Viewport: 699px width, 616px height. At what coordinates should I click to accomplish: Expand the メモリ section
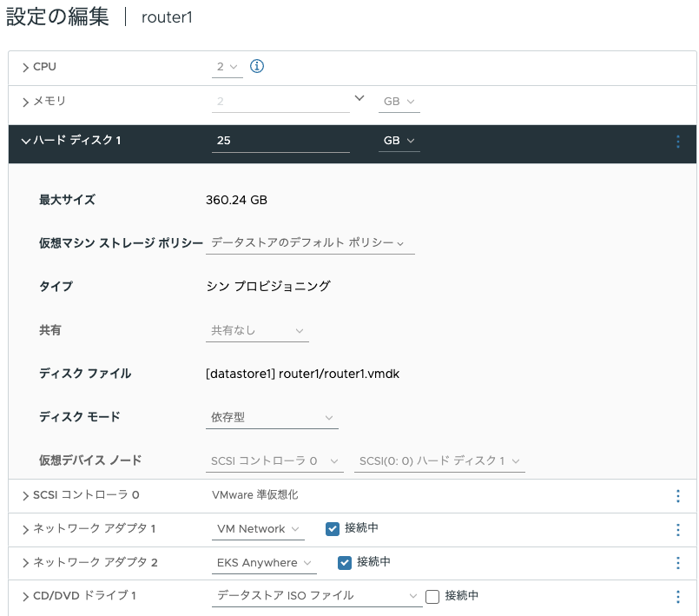pos(26,101)
